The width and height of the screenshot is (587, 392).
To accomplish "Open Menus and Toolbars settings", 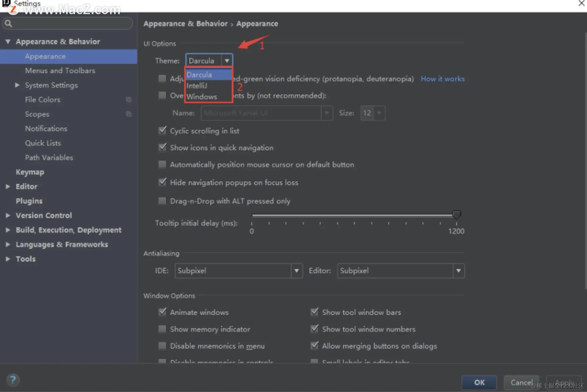I will 60,71.
